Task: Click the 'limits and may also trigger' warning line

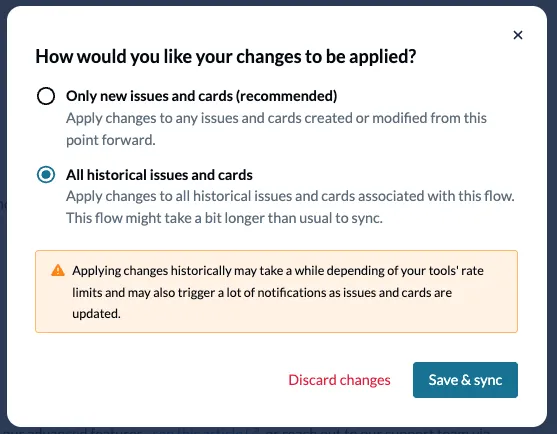Action: pos(262,293)
